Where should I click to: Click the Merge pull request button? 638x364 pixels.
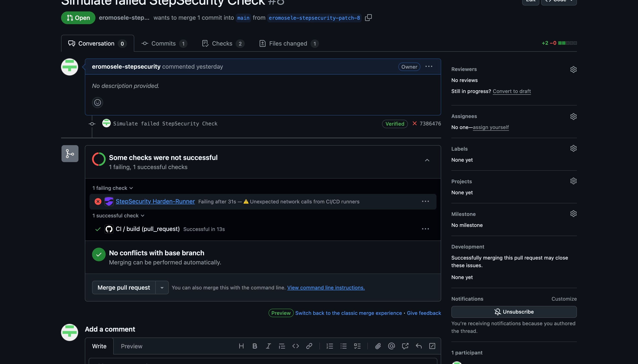(124, 288)
